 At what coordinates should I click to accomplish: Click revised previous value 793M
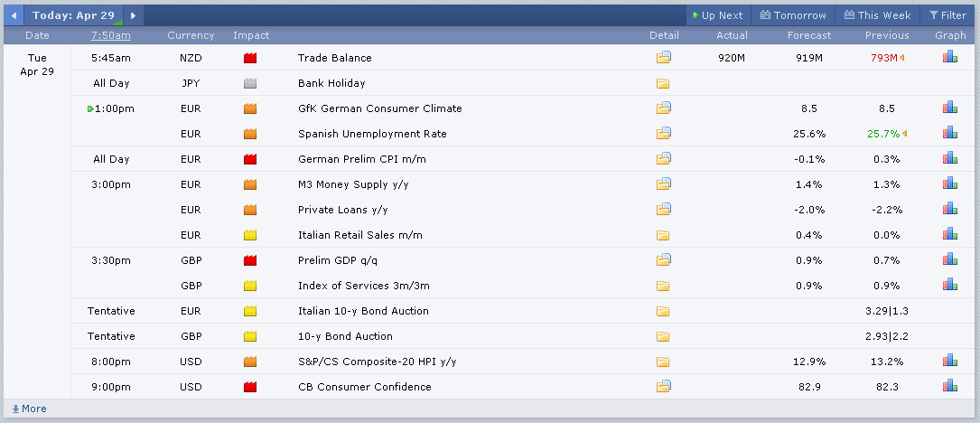[x=883, y=58]
